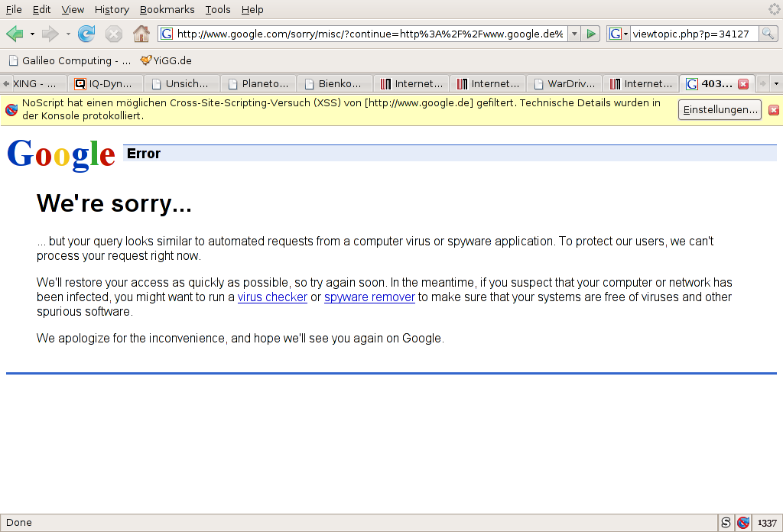Screen dimensions: 783x532
Task: Click the throbber activity icon
Action: (x=774, y=9)
